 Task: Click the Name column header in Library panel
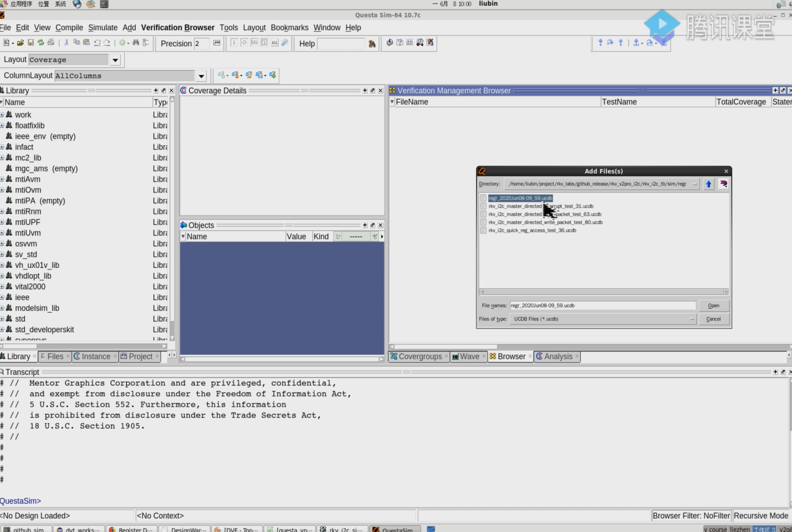click(x=77, y=102)
